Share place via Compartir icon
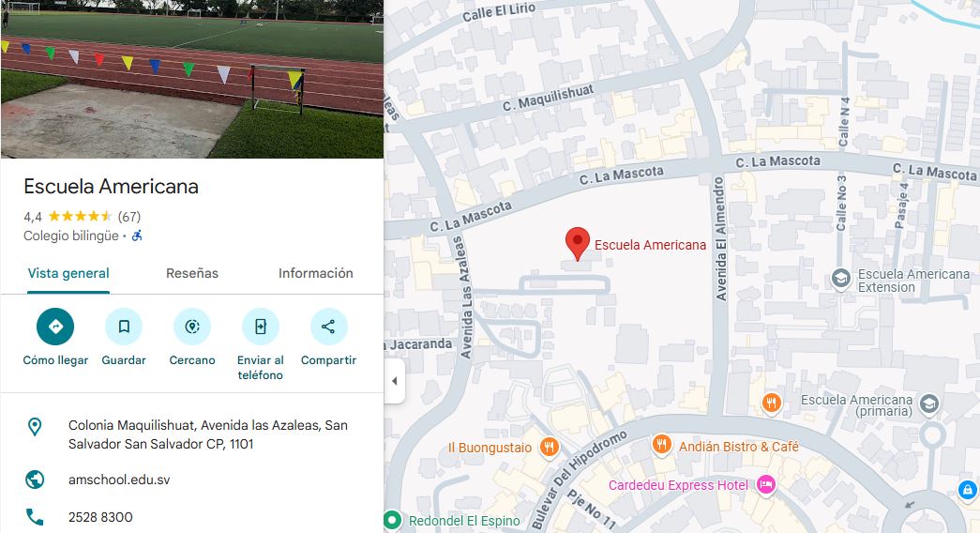Viewport: 980px width, 533px height. pos(329,327)
